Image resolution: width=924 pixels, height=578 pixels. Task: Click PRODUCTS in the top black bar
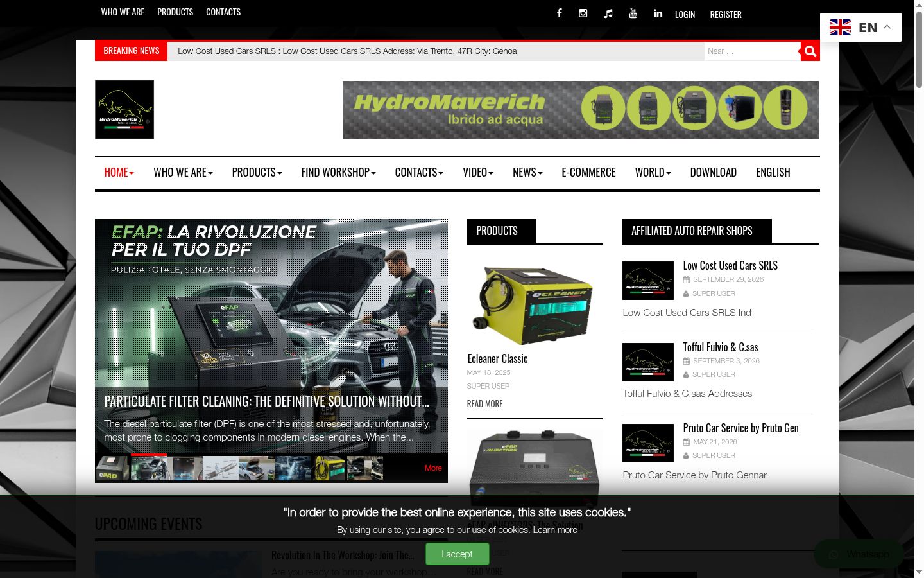click(x=175, y=12)
